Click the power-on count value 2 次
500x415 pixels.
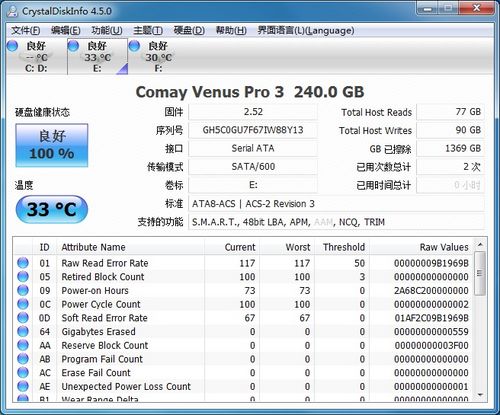(x=450, y=167)
